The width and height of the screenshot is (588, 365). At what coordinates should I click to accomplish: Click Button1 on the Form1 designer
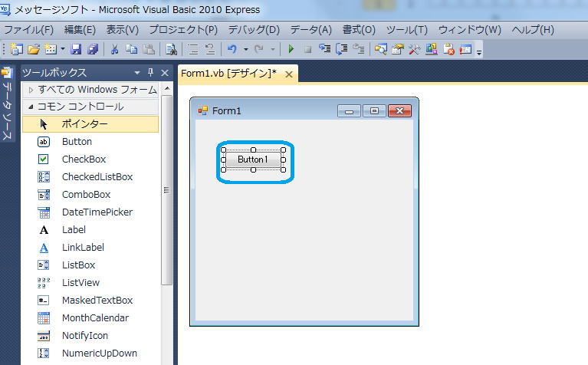tap(253, 159)
